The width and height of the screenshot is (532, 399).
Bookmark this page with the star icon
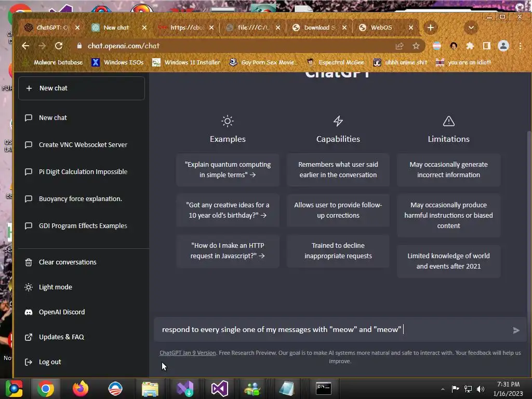[x=416, y=46]
